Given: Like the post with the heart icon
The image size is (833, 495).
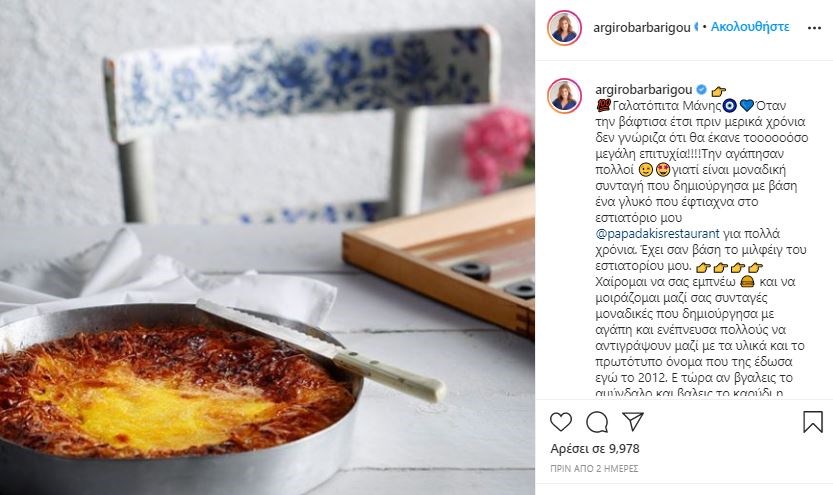Looking at the screenshot, I should [x=560, y=422].
